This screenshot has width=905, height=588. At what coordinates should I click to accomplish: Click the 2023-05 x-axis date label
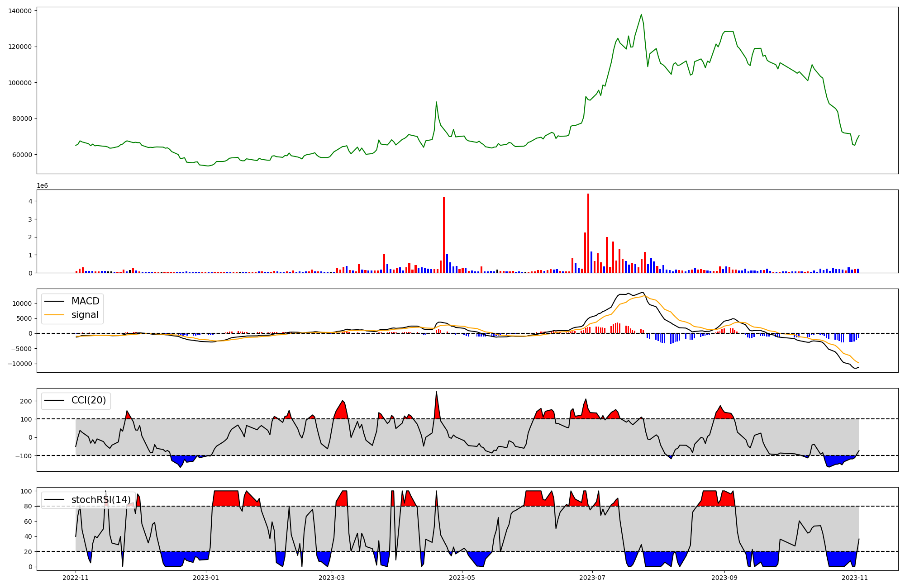click(x=462, y=578)
